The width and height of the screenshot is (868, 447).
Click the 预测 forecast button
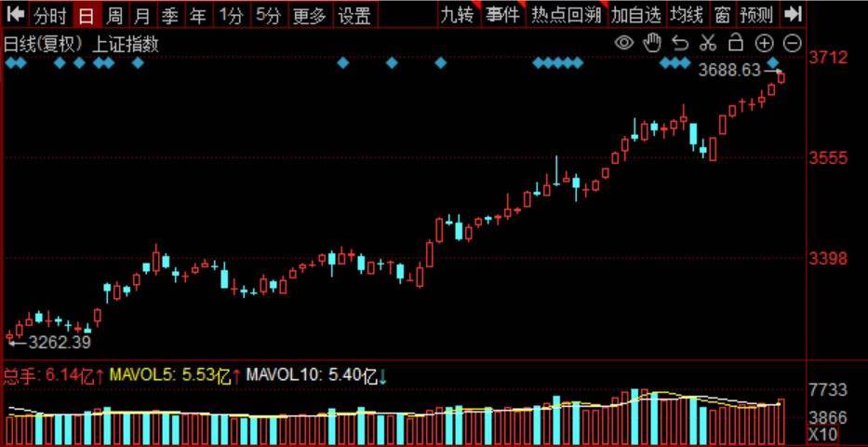[756, 15]
